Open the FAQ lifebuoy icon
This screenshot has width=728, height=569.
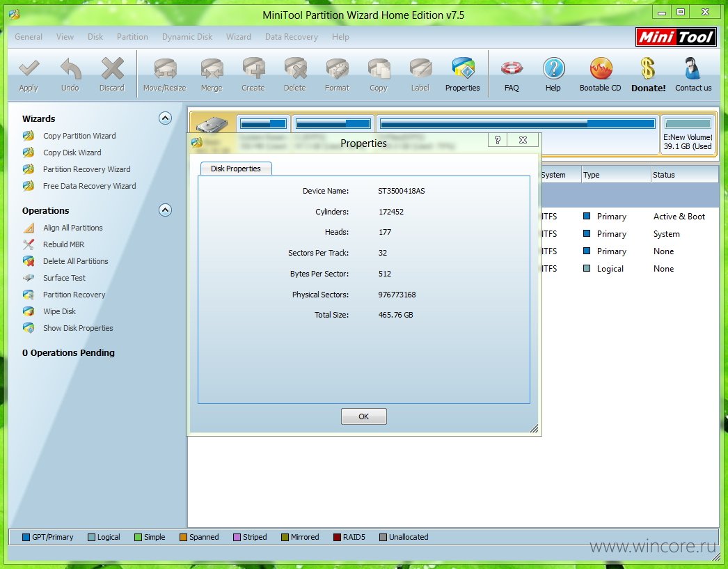click(512, 69)
